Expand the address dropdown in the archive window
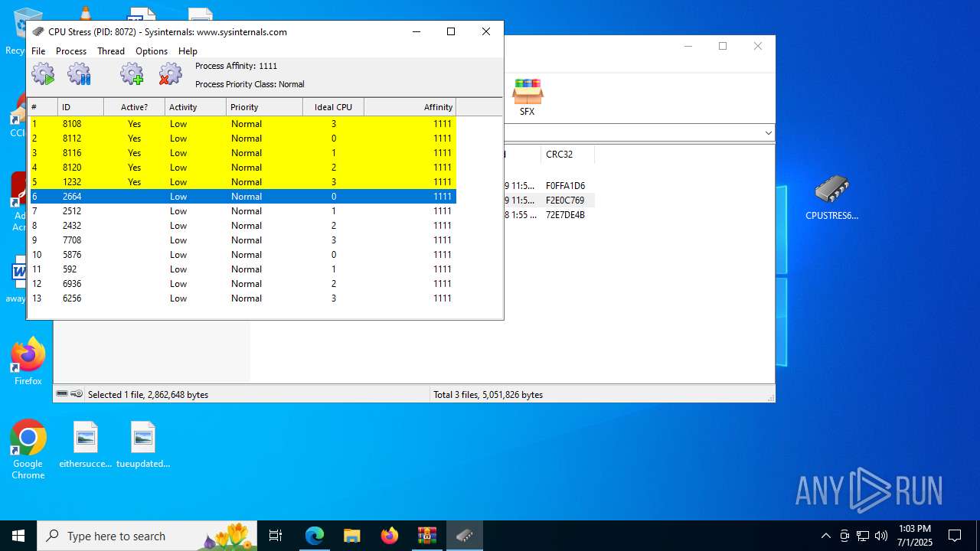The height and width of the screenshot is (551, 980). click(x=768, y=133)
